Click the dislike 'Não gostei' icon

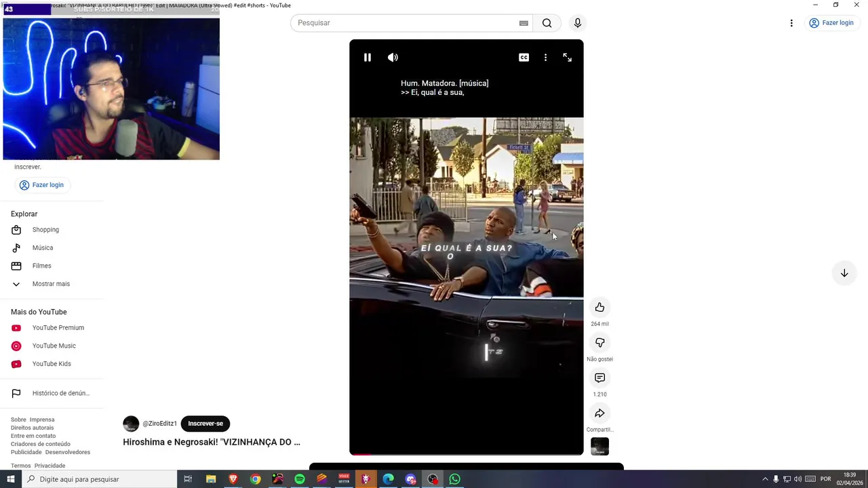(599, 342)
